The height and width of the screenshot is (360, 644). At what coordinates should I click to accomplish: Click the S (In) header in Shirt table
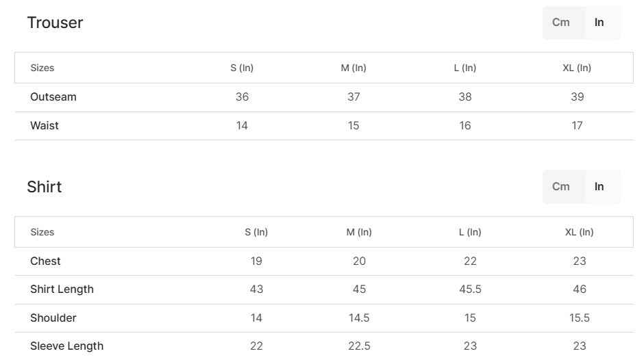pos(256,232)
